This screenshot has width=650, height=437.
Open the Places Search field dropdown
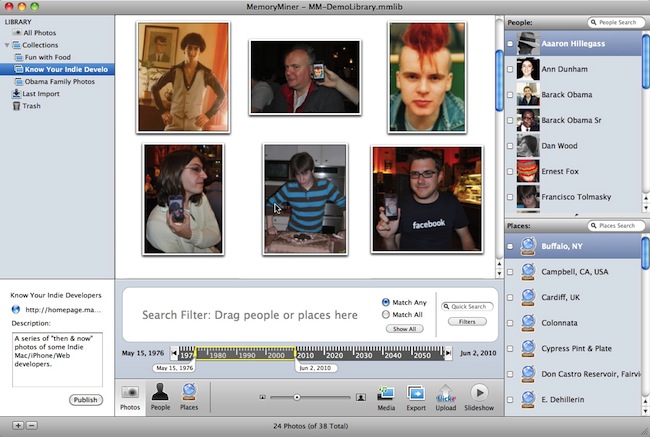pyautogui.click(x=594, y=226)
